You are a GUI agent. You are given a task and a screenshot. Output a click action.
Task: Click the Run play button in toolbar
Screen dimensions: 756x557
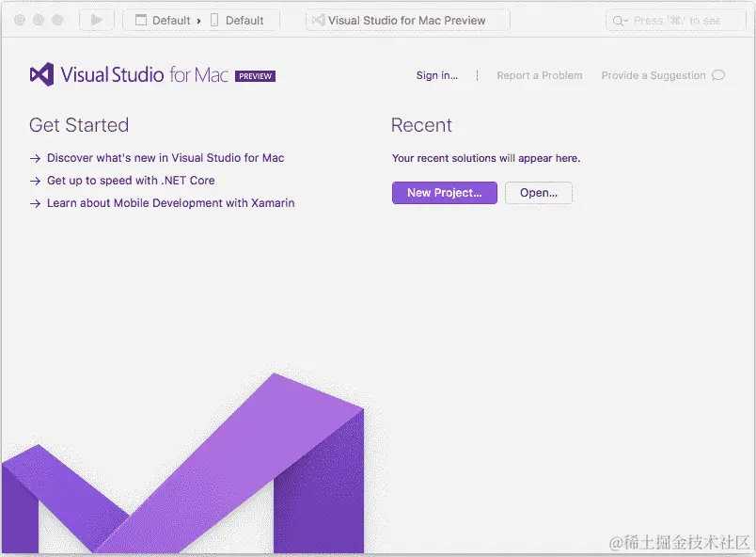(97, 20)
